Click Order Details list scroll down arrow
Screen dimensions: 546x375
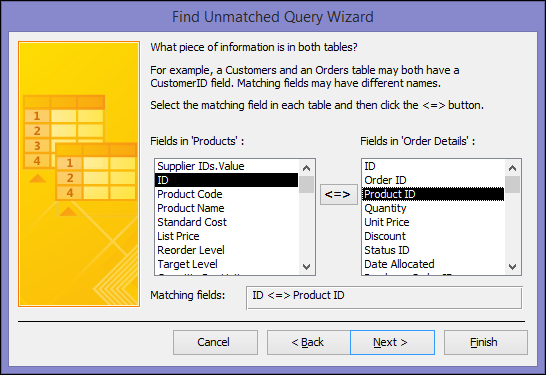512,267
